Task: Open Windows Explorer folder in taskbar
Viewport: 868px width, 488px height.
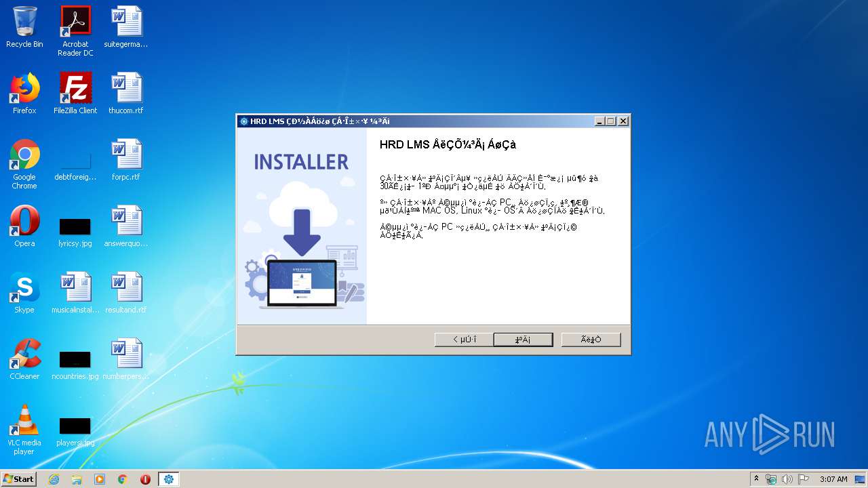Action: point(77,479)
